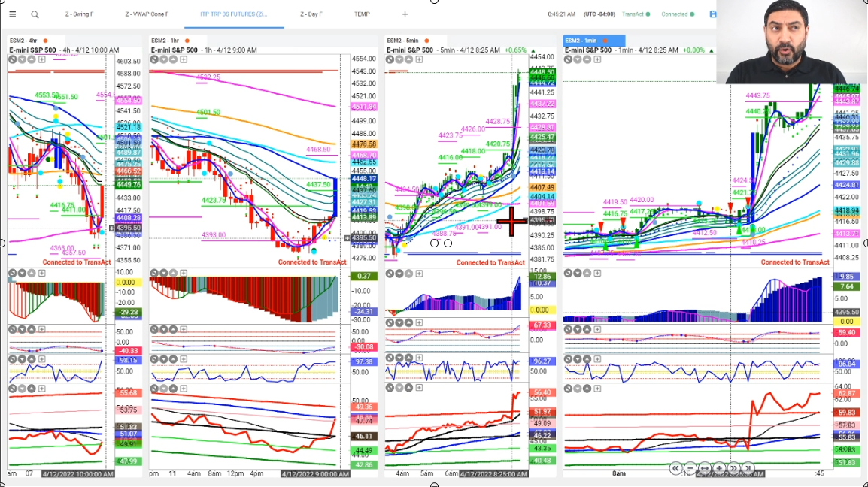Screen dimensions: 868x487
Task: Move the 5min price pane up with arrow
Action: (x=408, y=59)
